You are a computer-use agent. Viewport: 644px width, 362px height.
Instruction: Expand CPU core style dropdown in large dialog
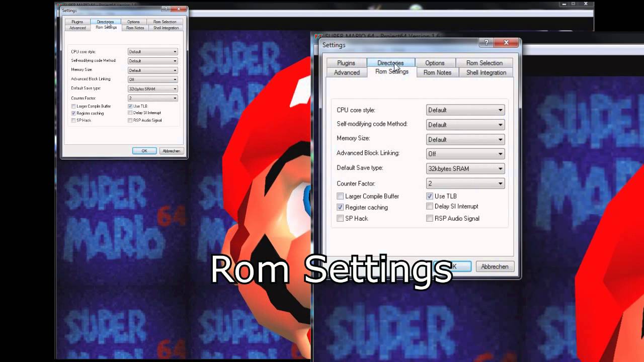point(465,110)
